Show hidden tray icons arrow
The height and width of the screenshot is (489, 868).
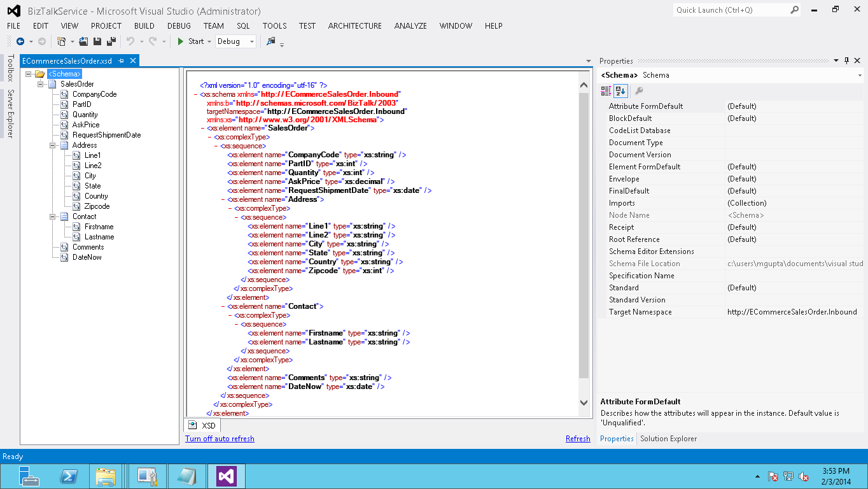(x=757, y=476)
